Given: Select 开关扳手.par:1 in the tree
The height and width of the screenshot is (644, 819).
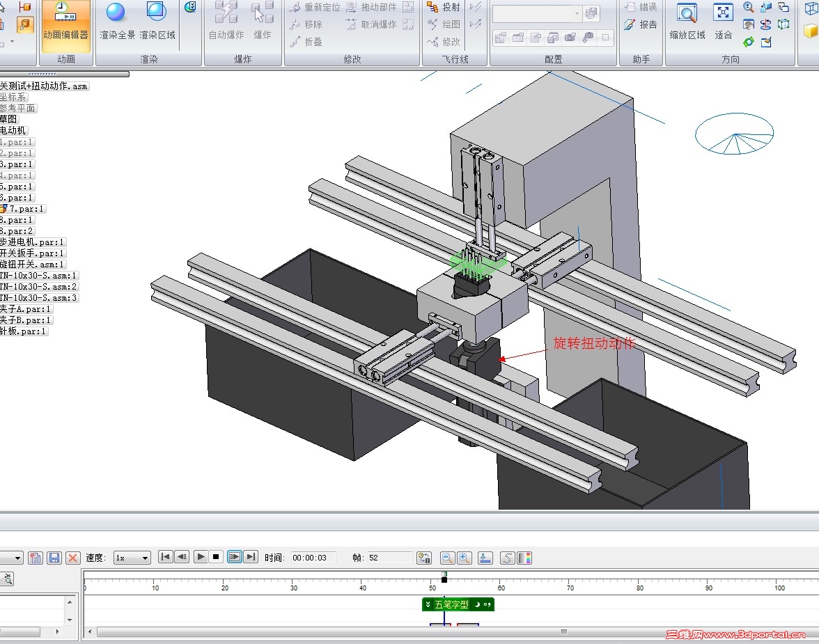Looking at the screenshot, I should pyautogui.click(x=31, y=253).
